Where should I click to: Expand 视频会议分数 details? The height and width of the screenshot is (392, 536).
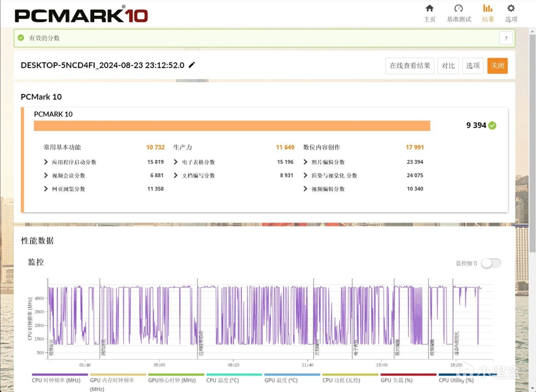(46, 175)
